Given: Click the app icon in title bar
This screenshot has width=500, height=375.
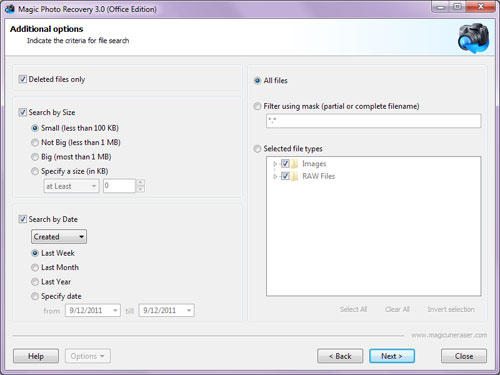Looking at the screenshot, I should click(x=10, y=9).
